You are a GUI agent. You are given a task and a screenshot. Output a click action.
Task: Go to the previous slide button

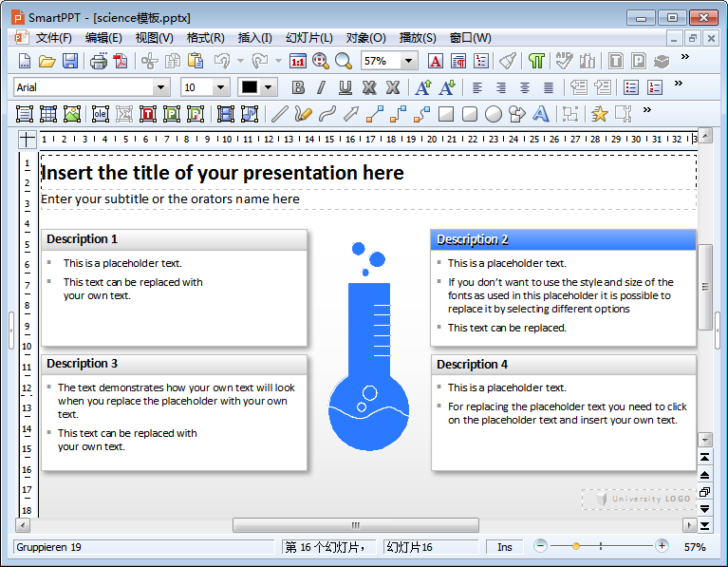pyautogui.click(x=705, y=475)
